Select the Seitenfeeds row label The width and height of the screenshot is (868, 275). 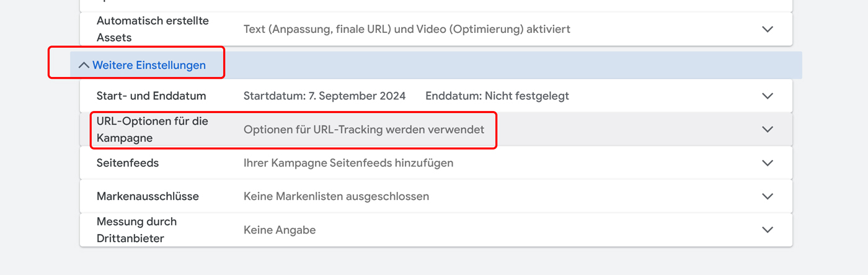[128, 163]
